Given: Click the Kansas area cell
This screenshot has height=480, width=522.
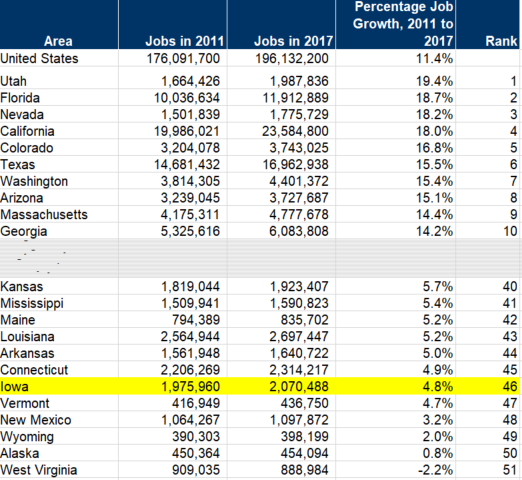Looking at the screenshot, I should pos(59,286).
